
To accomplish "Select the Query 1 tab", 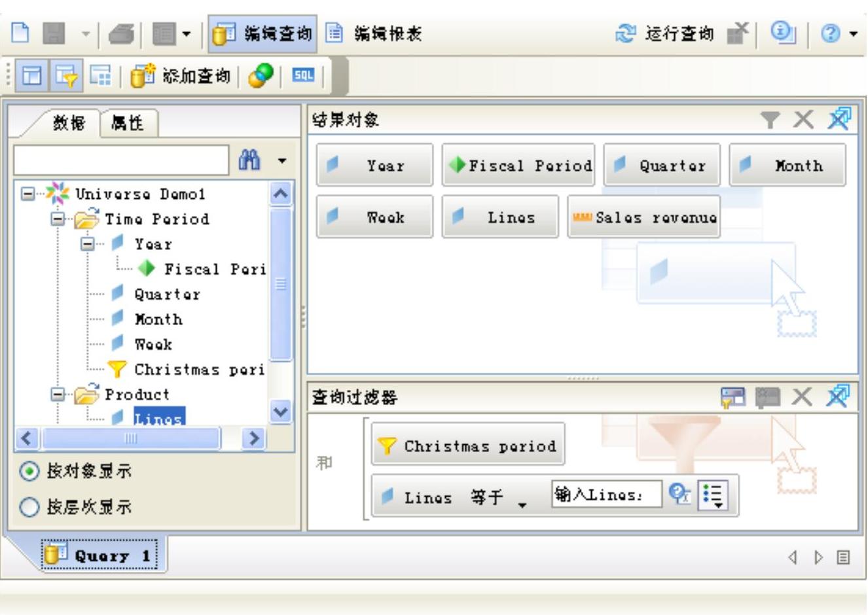I will 99,555.
